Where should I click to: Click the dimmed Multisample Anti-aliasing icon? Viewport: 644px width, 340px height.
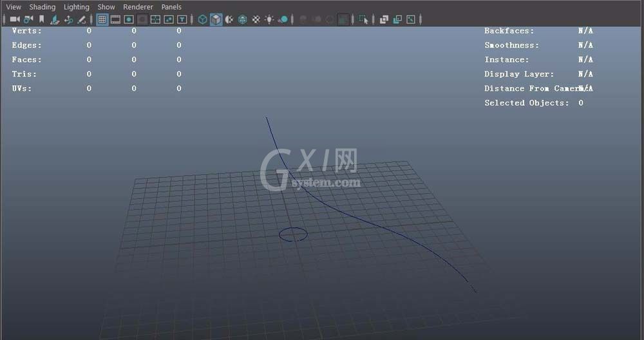click(330, 19)
